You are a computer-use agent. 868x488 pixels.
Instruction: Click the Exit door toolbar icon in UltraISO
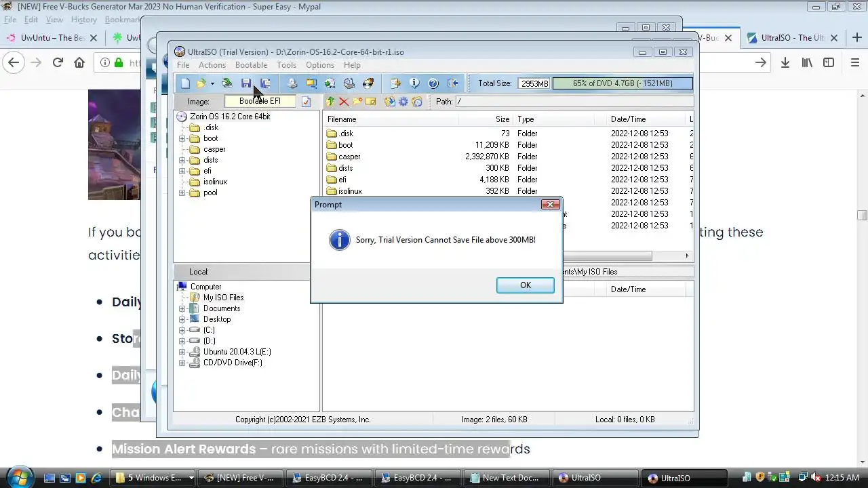point(452,83)
